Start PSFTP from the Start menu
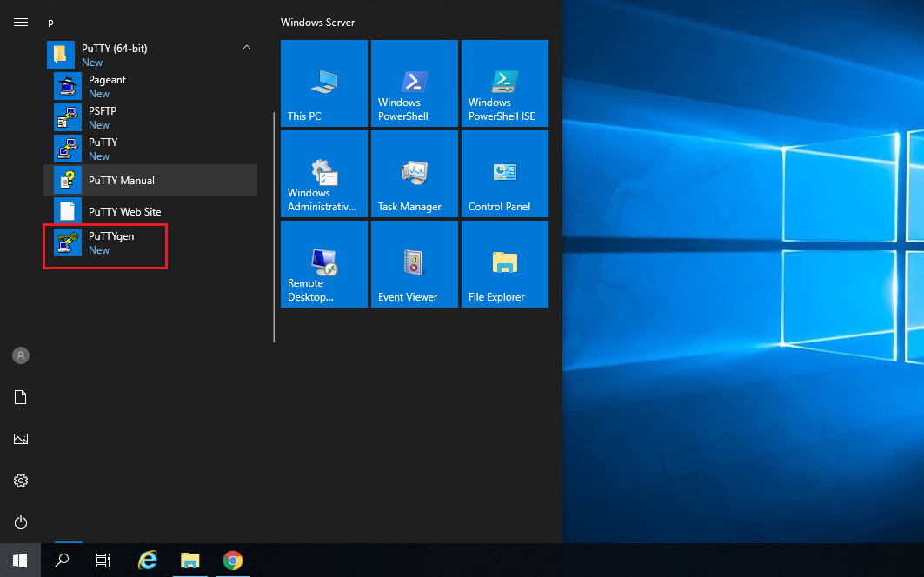Image resolution: width=924 pixels, height=577 pixels. tap(102, 117)
